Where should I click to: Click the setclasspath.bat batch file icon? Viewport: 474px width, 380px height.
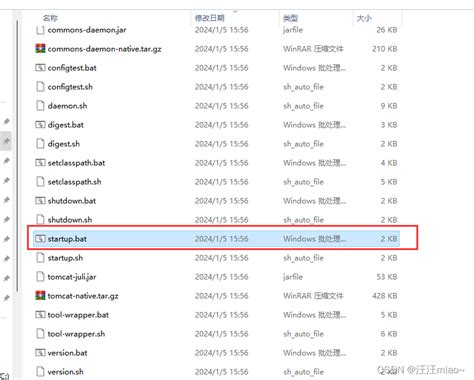(40, 163)
